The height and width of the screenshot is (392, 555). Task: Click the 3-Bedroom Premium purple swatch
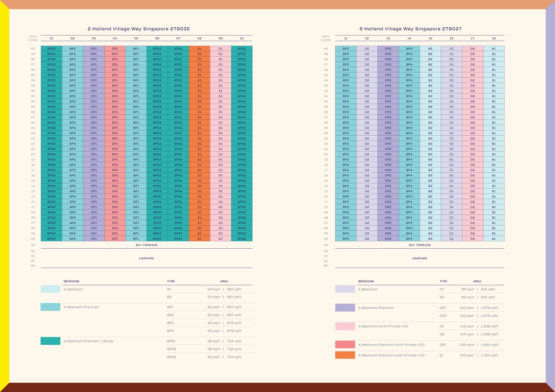345,308
